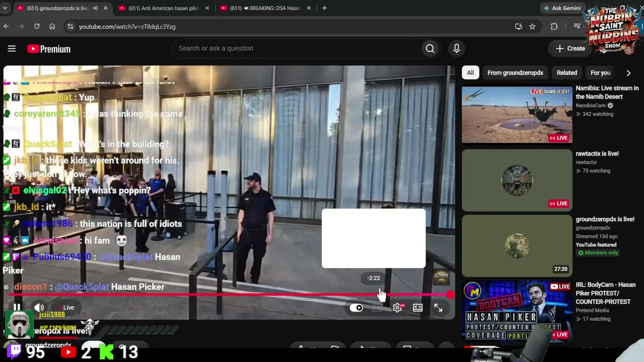Open the Namib Desert ostrich thumbnail
Screen dimensions: 644x362
(x=517, y=115)
